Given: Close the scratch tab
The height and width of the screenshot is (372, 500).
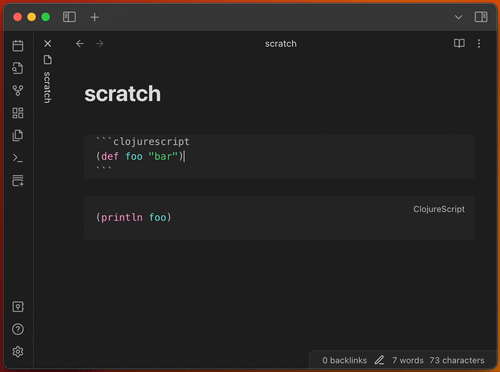Looking at the screenshot, I should [48, 44].
